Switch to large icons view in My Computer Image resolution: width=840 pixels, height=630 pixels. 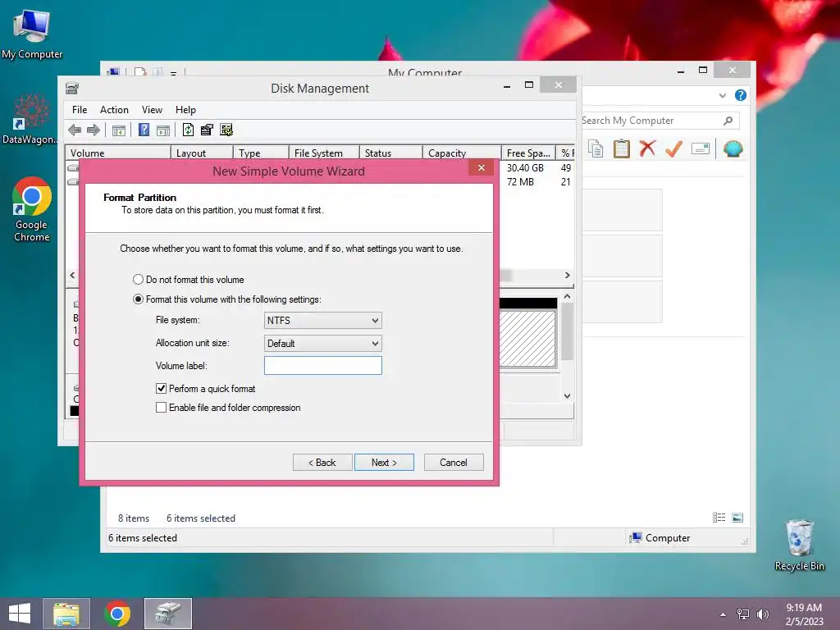click(x=737, y=517)
